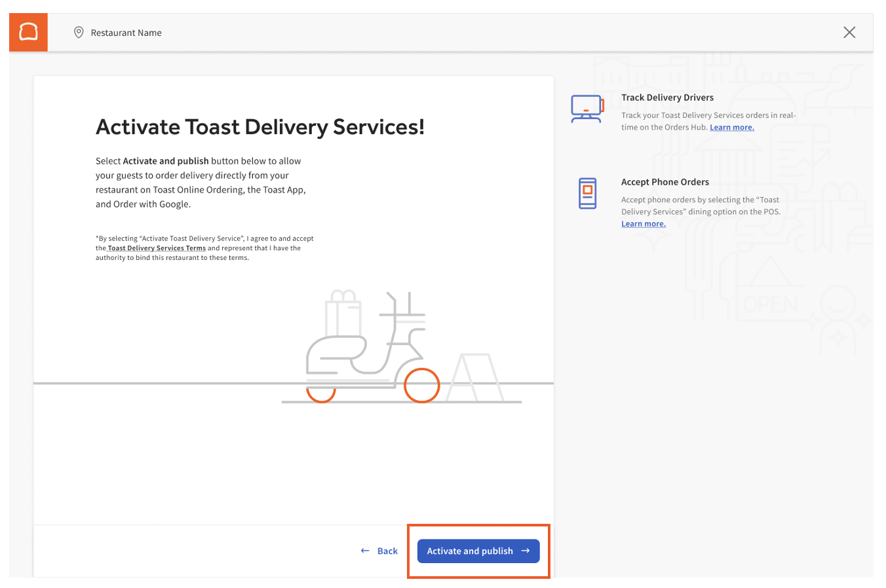
Task: Click the back arrow icon next to Back
Action: coord(364,551)
